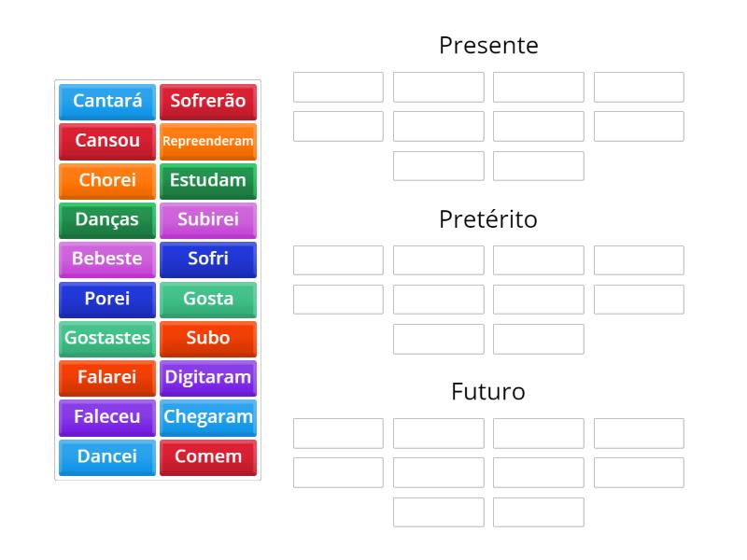Select the orange 'Subo' tile

[x=207, y=338]
